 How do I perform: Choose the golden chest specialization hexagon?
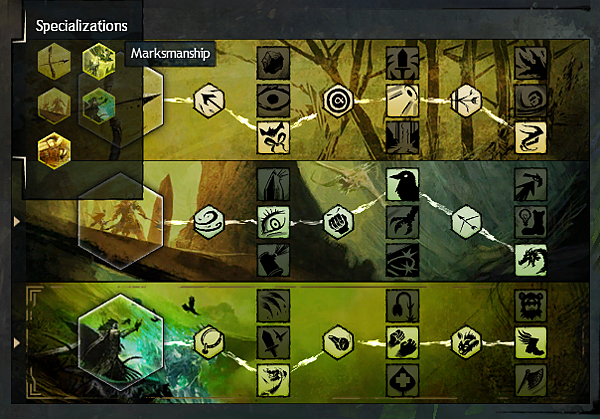click(54, 151)
